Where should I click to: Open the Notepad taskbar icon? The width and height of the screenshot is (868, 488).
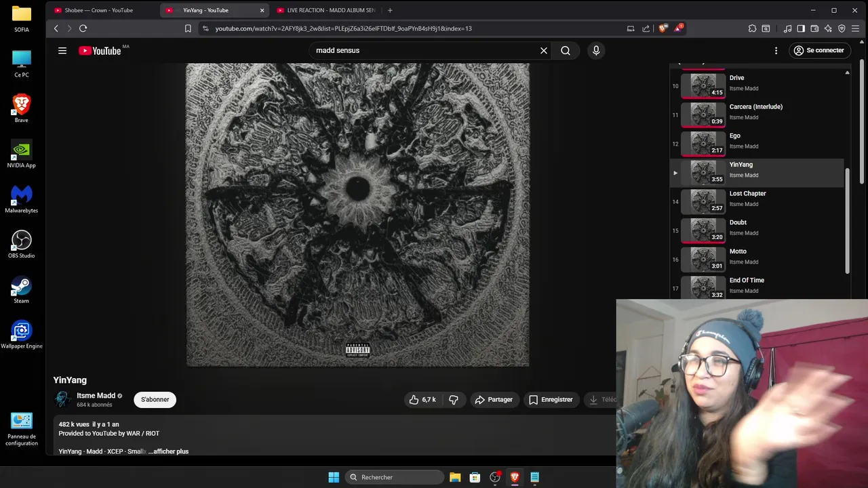pos(534,477)
